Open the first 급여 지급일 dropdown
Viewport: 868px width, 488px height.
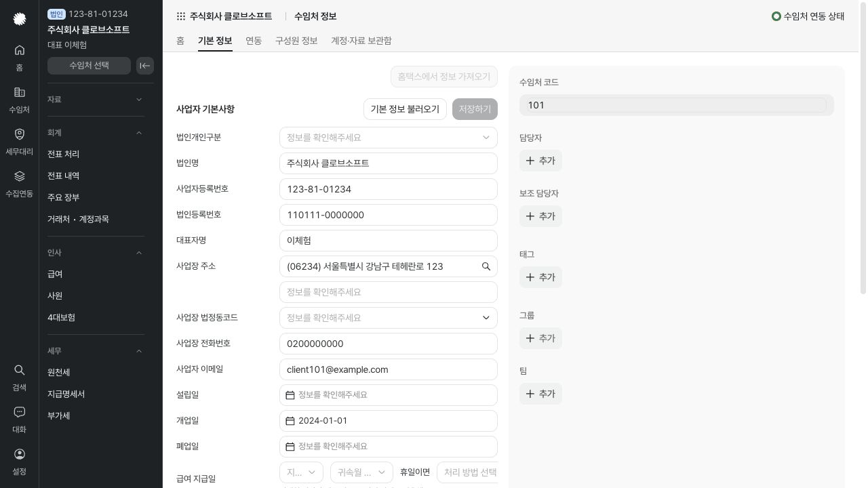tap(301, 472)
